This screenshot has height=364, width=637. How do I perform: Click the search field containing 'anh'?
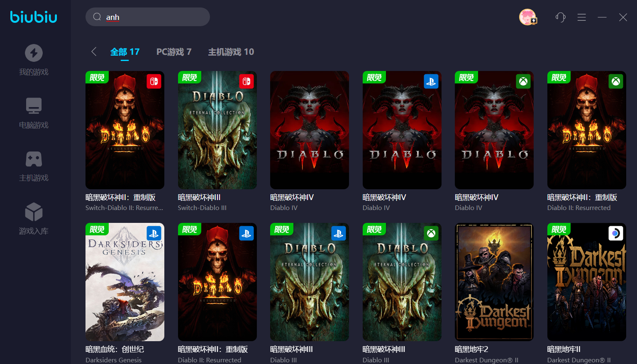pyautogui.click(x=154, y=17)
